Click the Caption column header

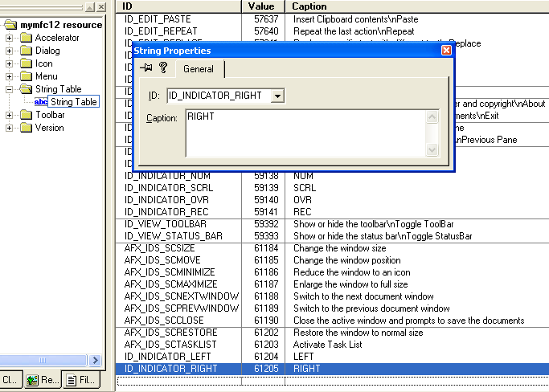(x=309, y=6)
